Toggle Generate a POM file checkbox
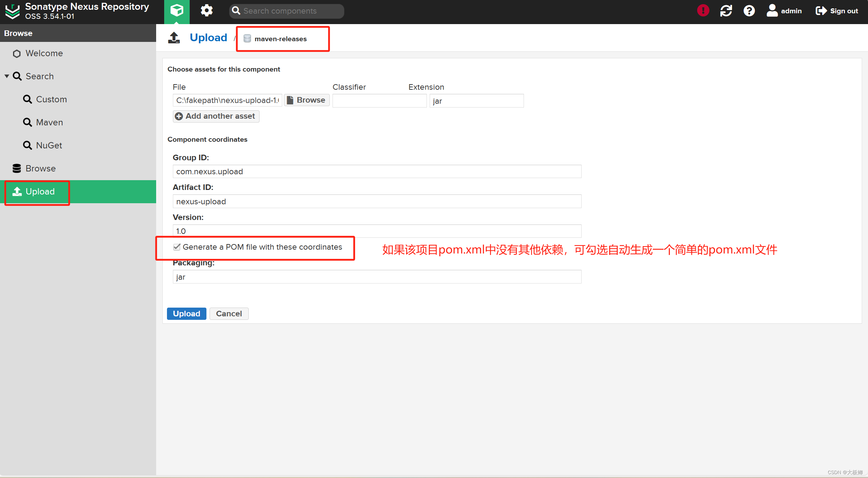This screenshot has width=868, height=478. coord(177,247)
